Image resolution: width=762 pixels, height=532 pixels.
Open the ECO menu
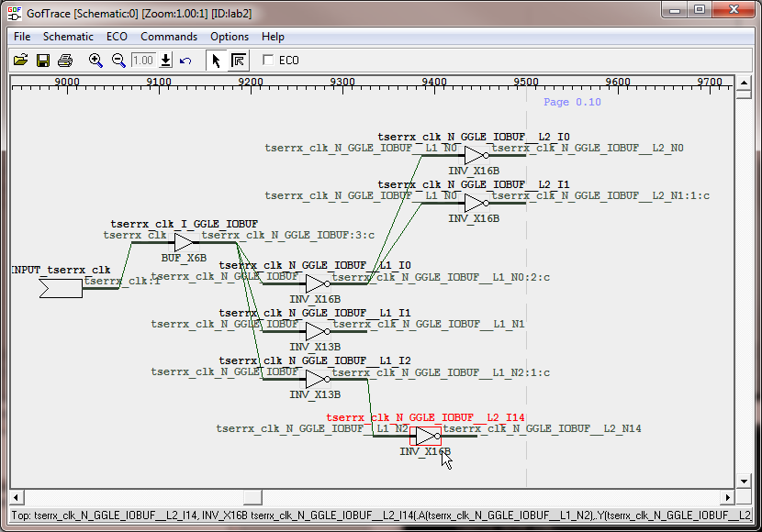coord(117,37)
